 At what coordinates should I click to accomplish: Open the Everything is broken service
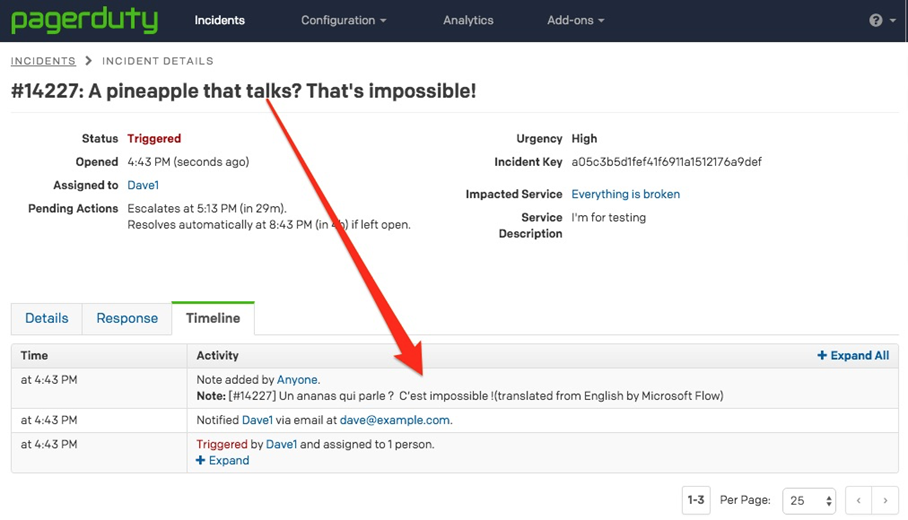click(x=625, y=194)
